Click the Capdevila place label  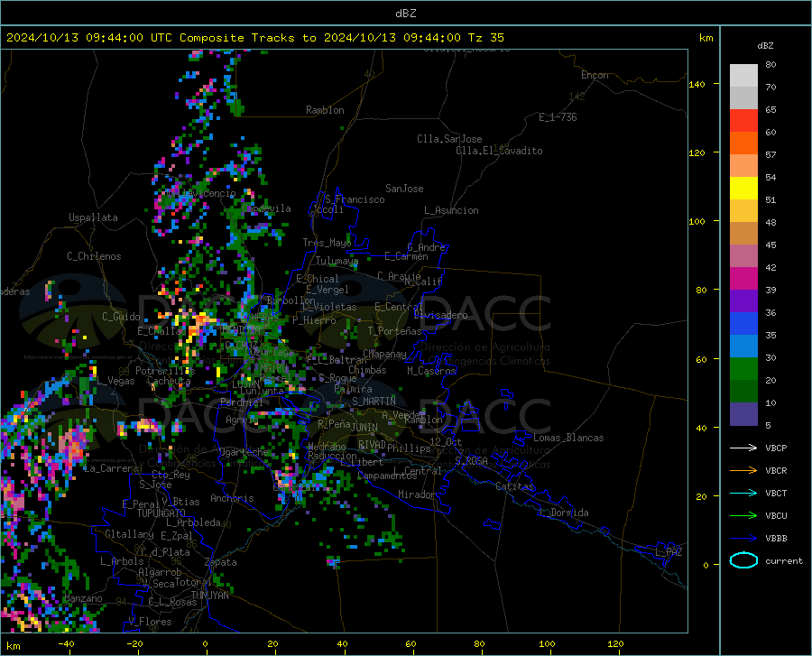(266, 208)
